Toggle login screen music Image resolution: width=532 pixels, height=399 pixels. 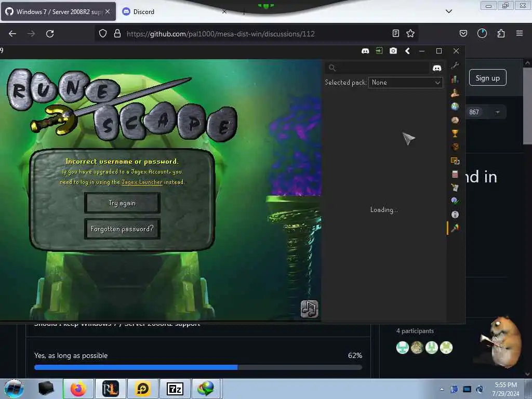[309, 309]
